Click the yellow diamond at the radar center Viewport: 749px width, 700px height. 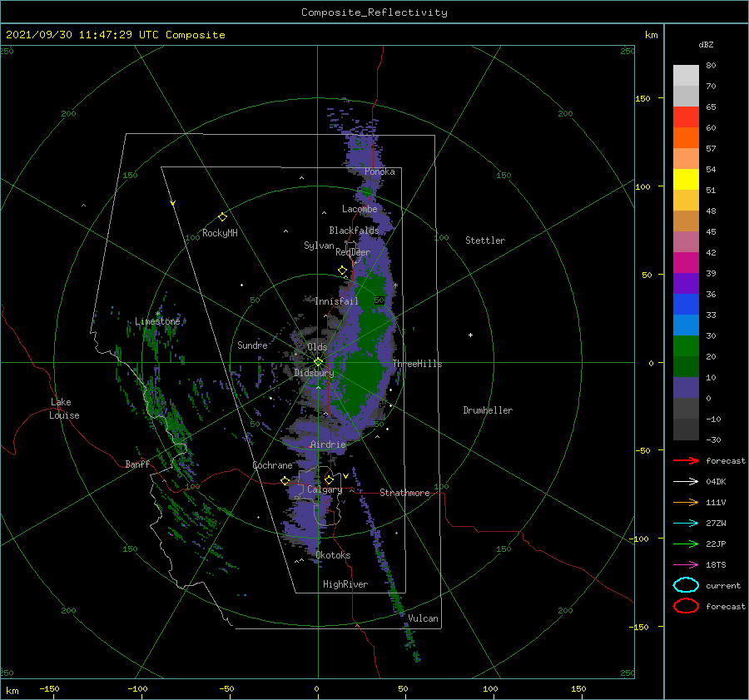pyautogui.click(x=318, y=362)
